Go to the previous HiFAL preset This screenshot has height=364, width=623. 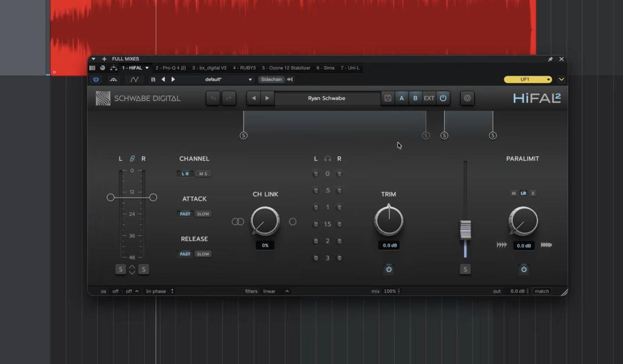click(253, 98)
